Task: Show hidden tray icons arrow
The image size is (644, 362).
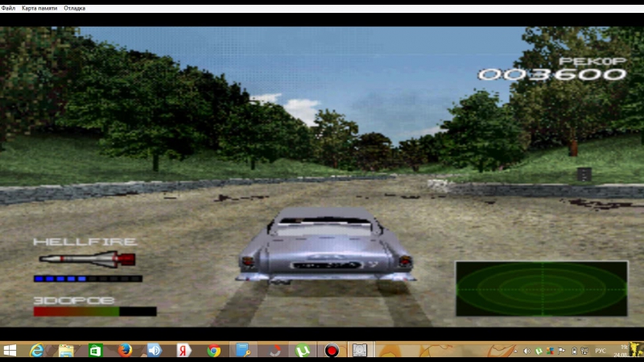Action: pos(516,351)
